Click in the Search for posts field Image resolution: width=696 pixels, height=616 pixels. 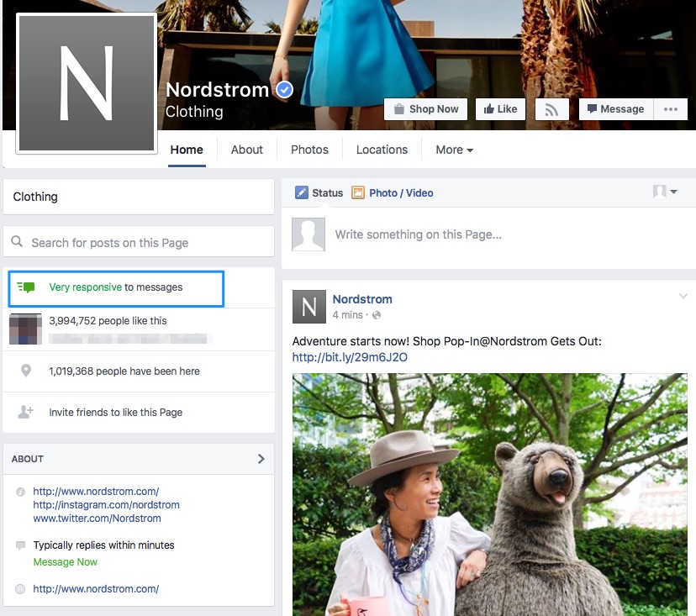point(139,242)
